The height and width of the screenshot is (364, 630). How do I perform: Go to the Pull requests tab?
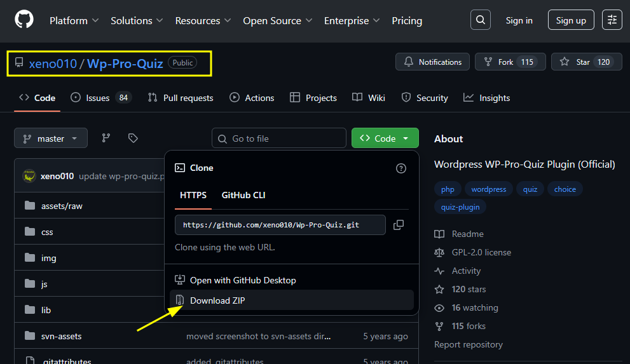click(181, 98)
